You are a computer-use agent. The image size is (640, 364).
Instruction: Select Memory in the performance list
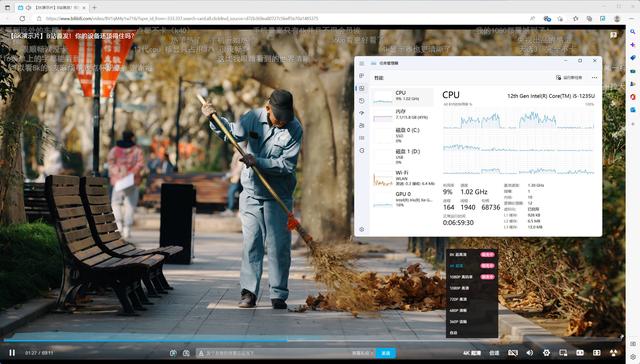pyautogui.click(x=402, y=114)
